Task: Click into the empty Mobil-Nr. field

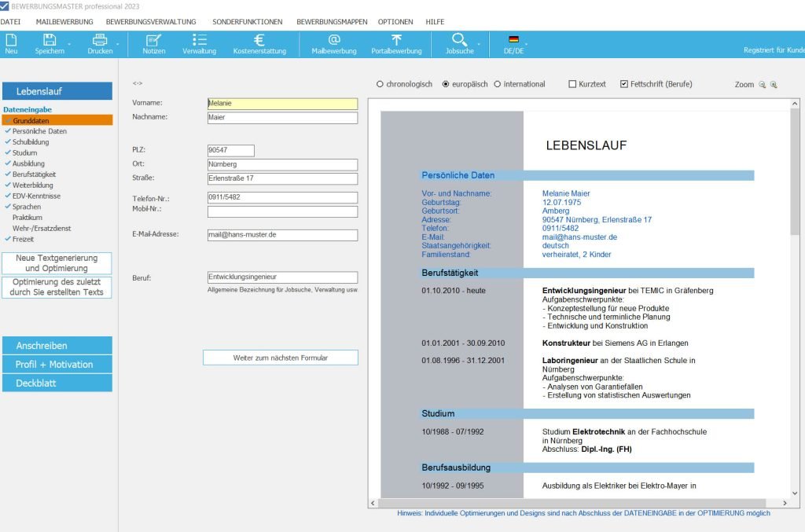Action: pos(282,211)
